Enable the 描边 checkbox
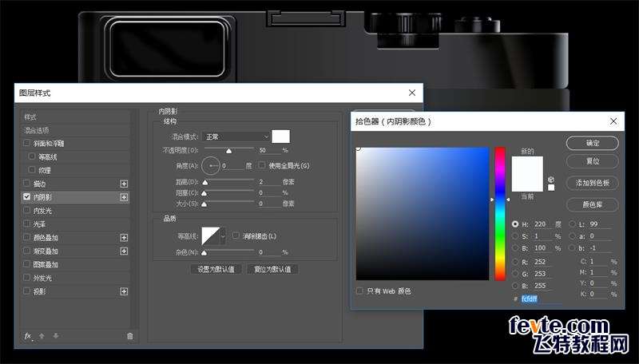The width and height of the screenshot is (639, 364). click(x=27, y=184)
